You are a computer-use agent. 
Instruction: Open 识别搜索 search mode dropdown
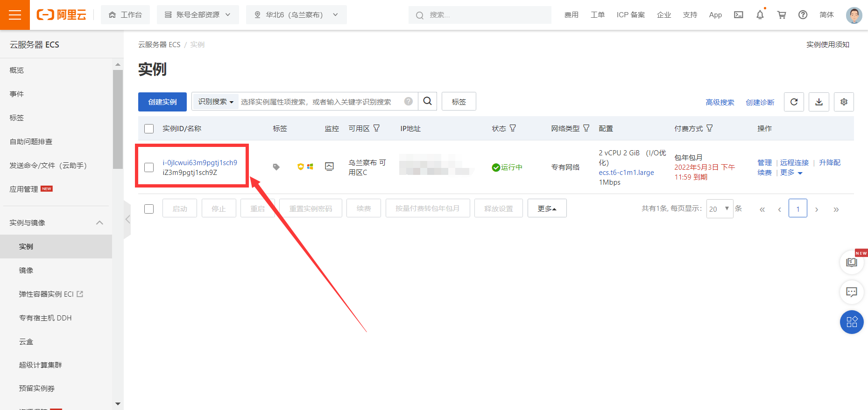coord(215,101)
